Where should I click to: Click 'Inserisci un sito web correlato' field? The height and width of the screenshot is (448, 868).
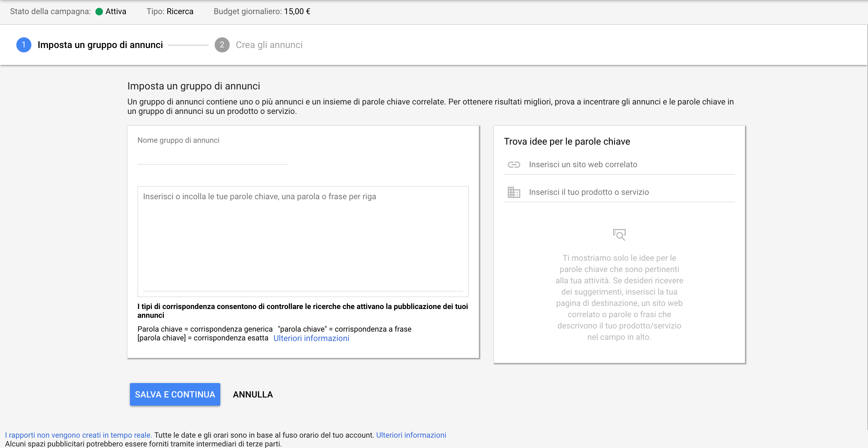click(x=619, y=165)
